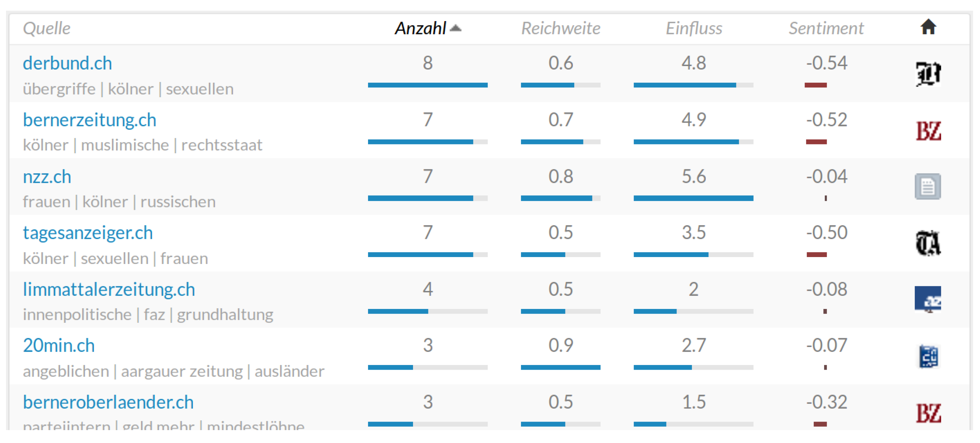Open the 20min.ch source link
Image resolution: width=980 pixels, height=443 pixels.
(x=59, y=346)
